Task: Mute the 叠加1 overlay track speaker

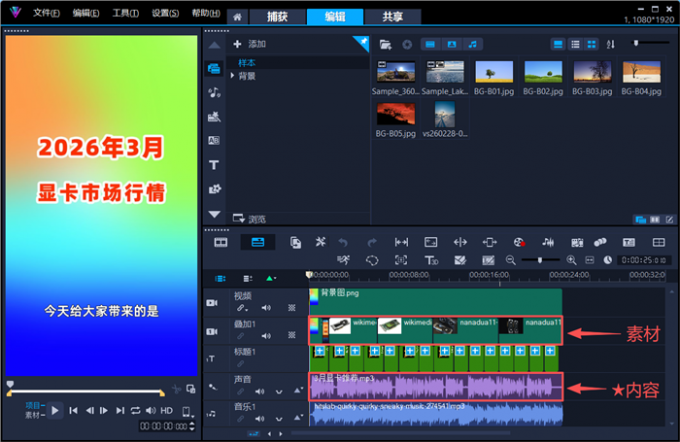Action: [x=266, y=335]
